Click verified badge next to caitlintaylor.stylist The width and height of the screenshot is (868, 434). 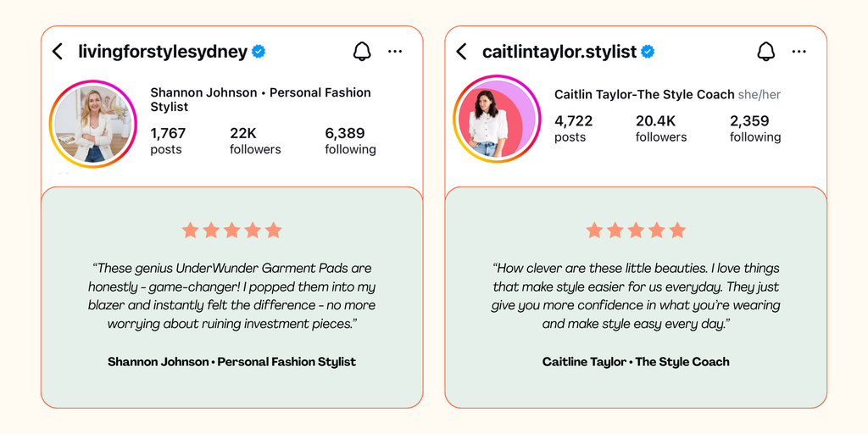(648, 52)
